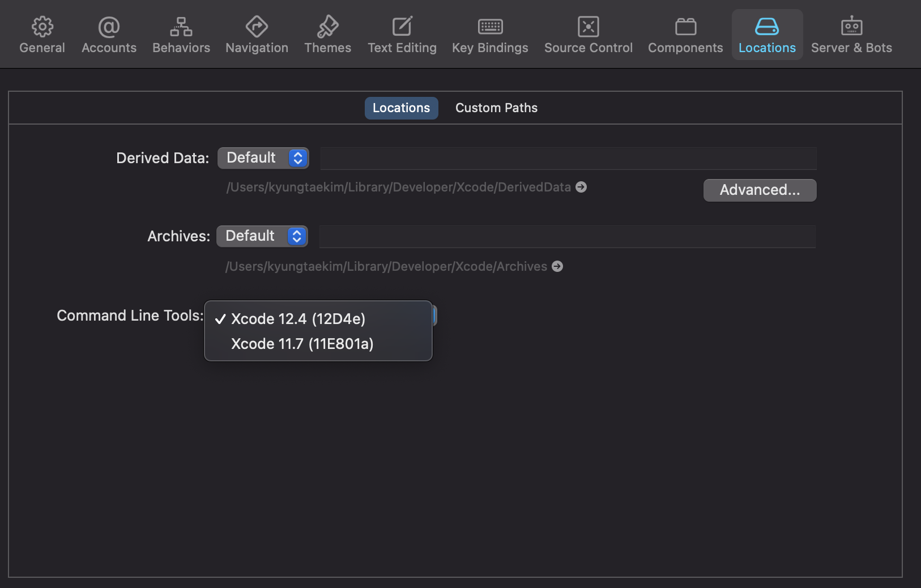921x588 pixels.
Task: Open the Derived Data Default dropdown
Action: (263, 158)
